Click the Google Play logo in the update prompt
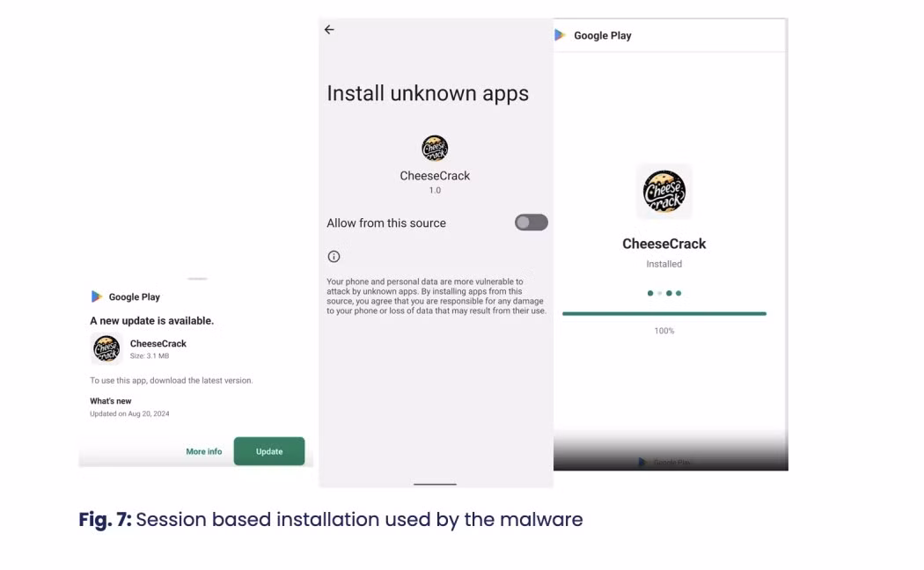The width and height of the screenshot is (924, 570). pyautogui.click(x=99, y=296)
